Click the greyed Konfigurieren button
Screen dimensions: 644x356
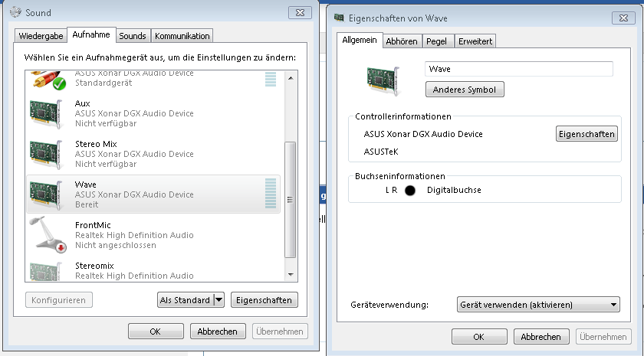pos(59,300)
